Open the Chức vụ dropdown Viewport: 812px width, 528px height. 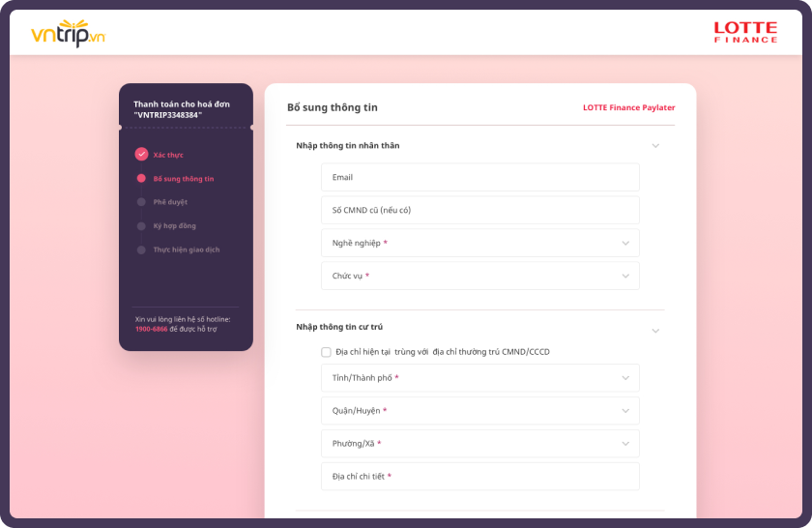tap(480, 276)
